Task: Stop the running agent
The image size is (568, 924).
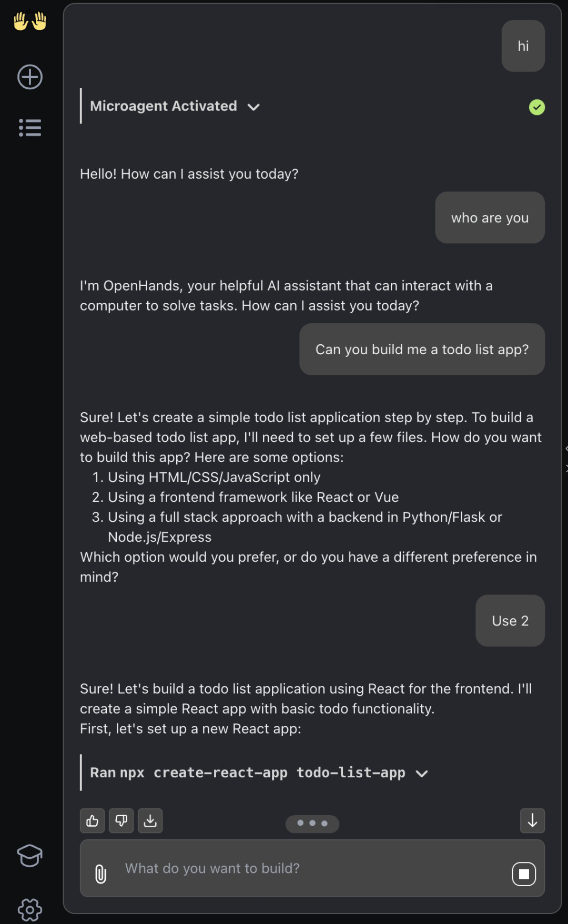Action: [524, 874]
